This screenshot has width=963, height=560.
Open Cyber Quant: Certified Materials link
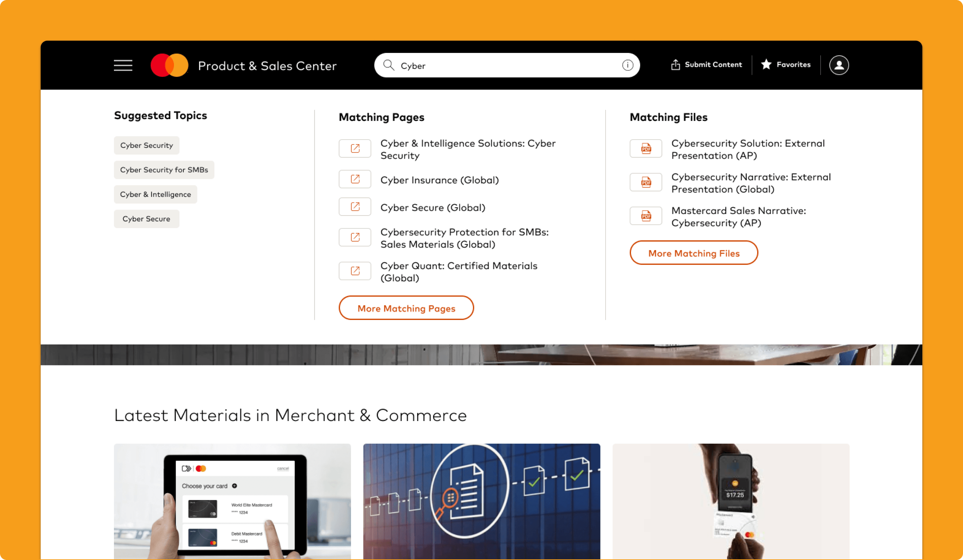coord(458,272)
